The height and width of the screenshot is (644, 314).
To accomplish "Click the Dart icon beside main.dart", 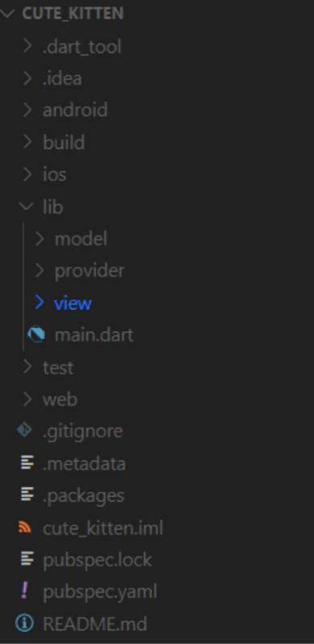I will (x=36, y=335).
